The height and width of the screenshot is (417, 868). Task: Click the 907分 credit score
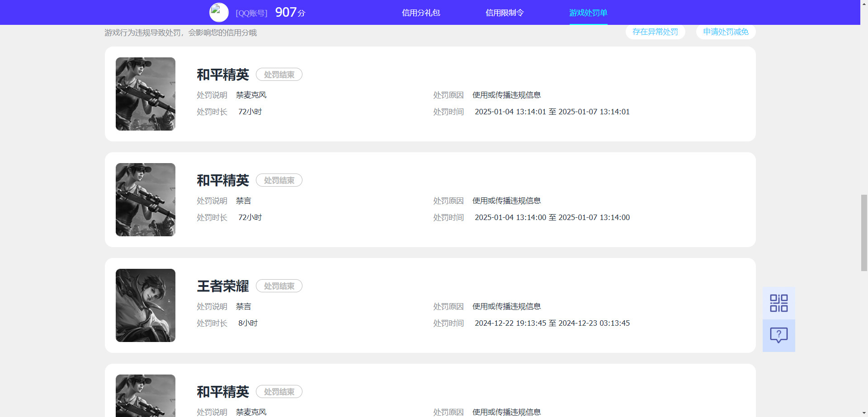coord(290,12)
